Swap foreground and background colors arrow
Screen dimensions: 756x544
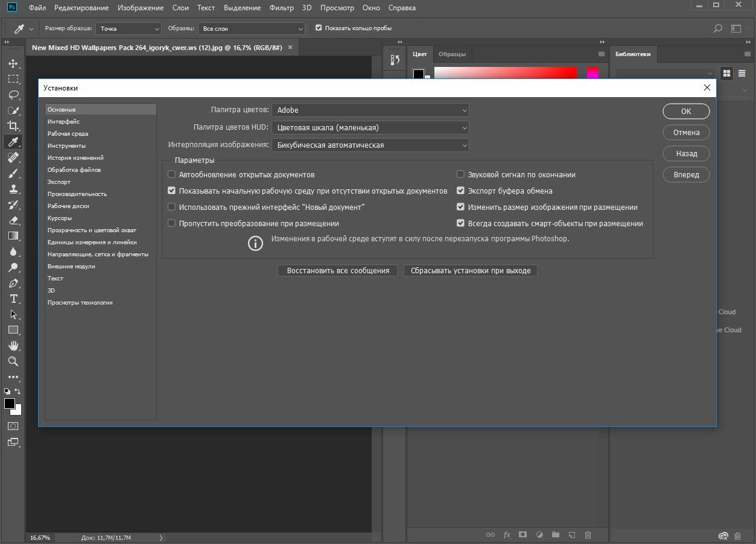pos(17,391)
